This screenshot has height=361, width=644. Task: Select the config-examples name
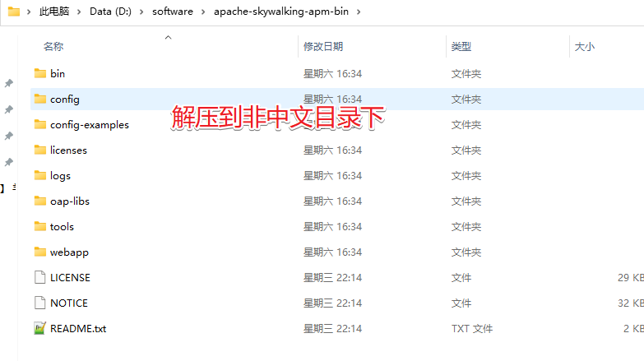90,125
